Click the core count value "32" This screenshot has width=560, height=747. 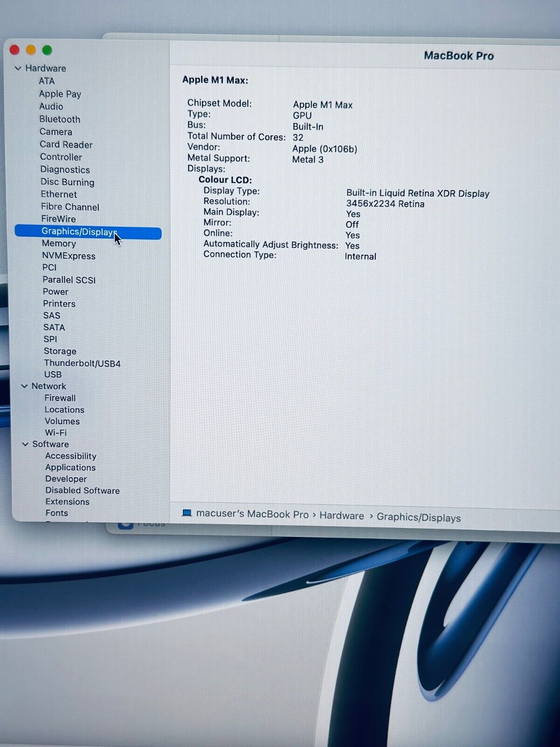tap(298, 138)
